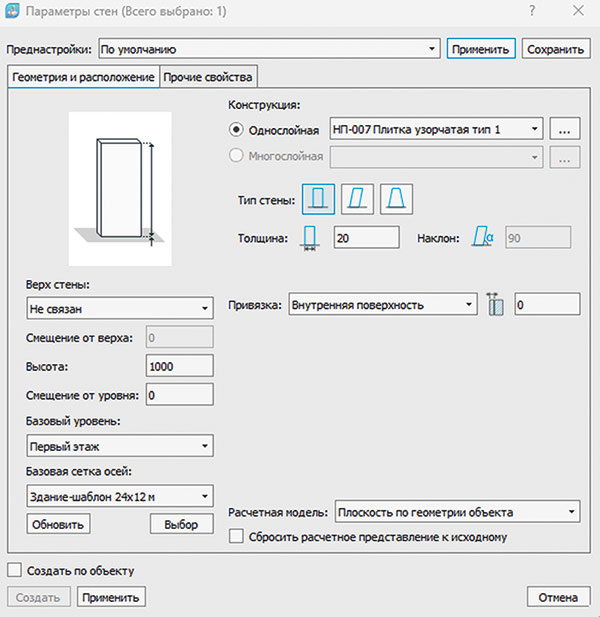Expand the Расчетная модель dropdown

tap(457, 512)
